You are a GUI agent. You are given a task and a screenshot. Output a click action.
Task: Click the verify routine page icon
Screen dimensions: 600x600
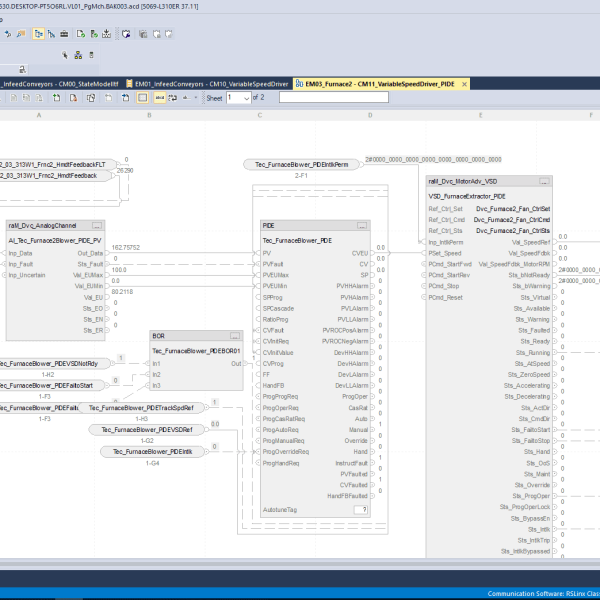(x=81, y=34)
